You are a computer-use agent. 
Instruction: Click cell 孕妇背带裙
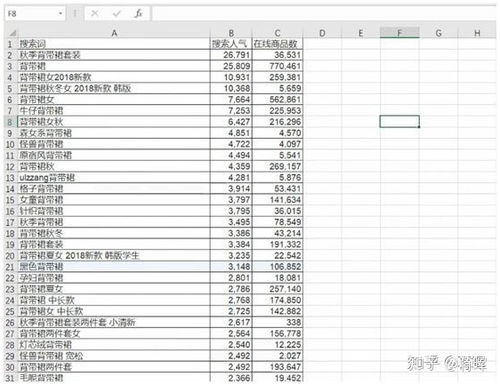[114, 278]
